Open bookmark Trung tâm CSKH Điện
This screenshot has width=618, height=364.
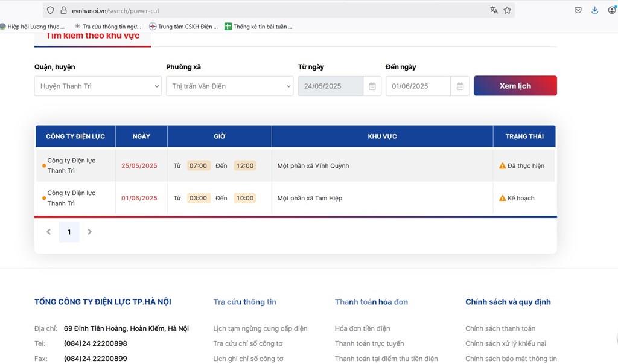click(183, 27)
